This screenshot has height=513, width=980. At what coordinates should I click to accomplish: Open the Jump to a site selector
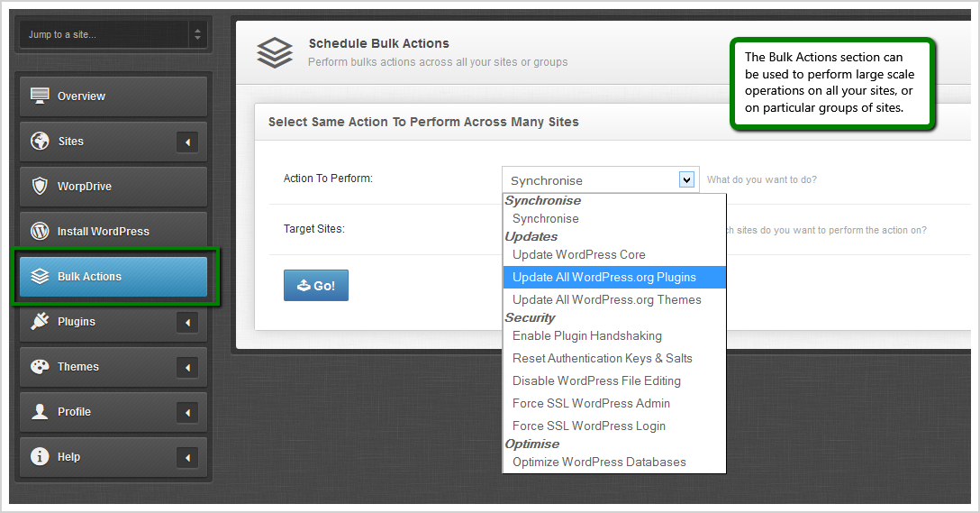pos(113,34)
